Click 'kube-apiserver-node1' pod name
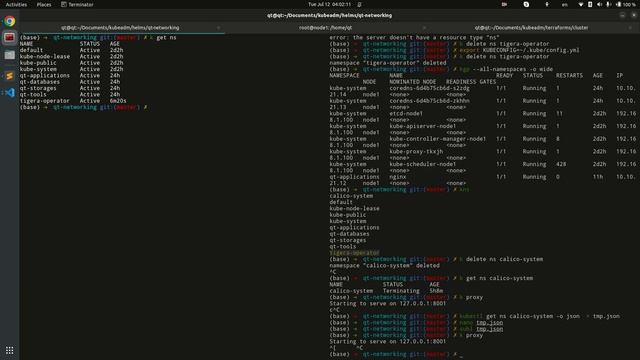Viewport: 640px width, 360px height. 422,126
